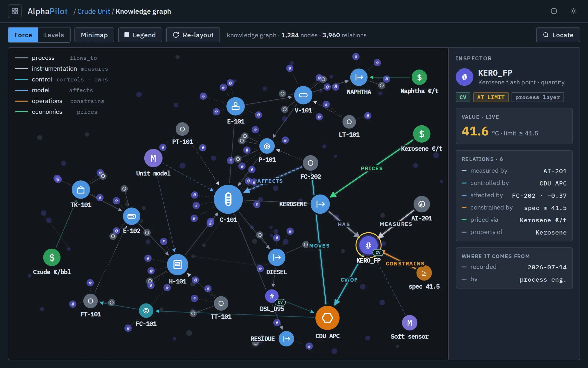Open the Crude Unit breadcrumb link
588x368 pixels.
(94, 11)
